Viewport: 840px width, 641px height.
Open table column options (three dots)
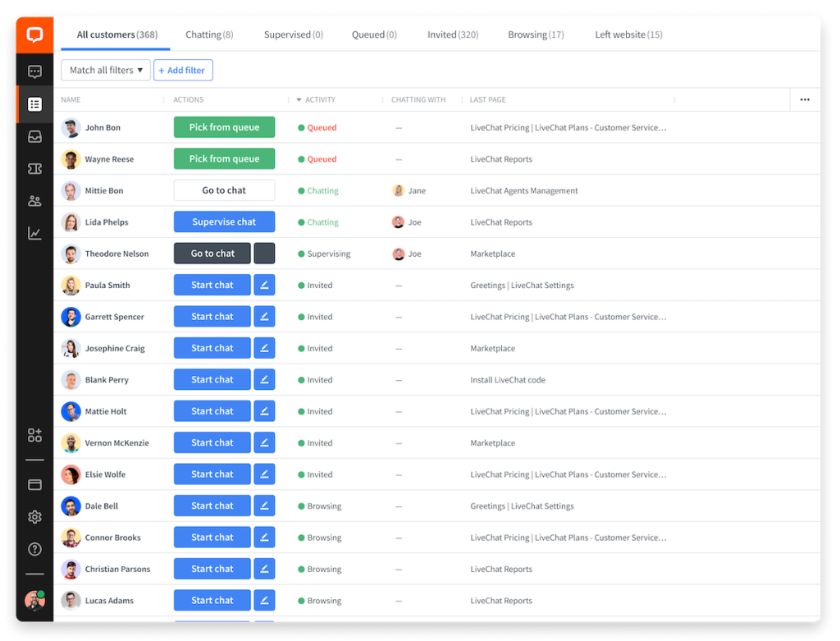point(805,99)
